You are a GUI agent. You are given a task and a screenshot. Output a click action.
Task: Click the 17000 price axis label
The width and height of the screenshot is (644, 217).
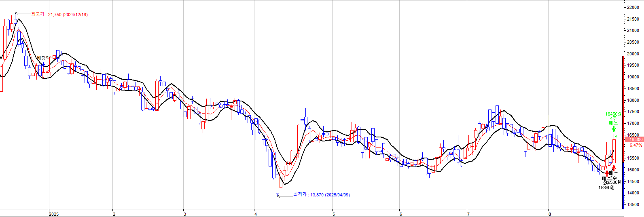(x=633, y=123)
